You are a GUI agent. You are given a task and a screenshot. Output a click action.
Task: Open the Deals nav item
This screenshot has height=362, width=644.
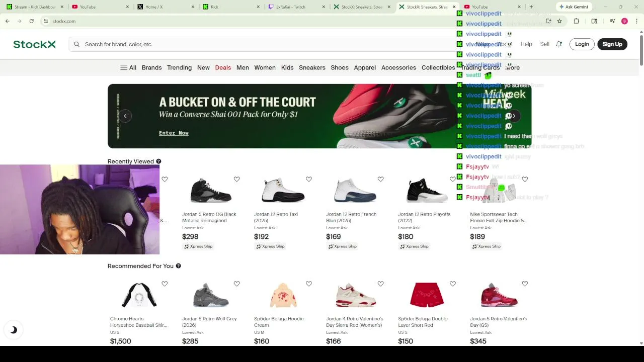click(223, 67)
